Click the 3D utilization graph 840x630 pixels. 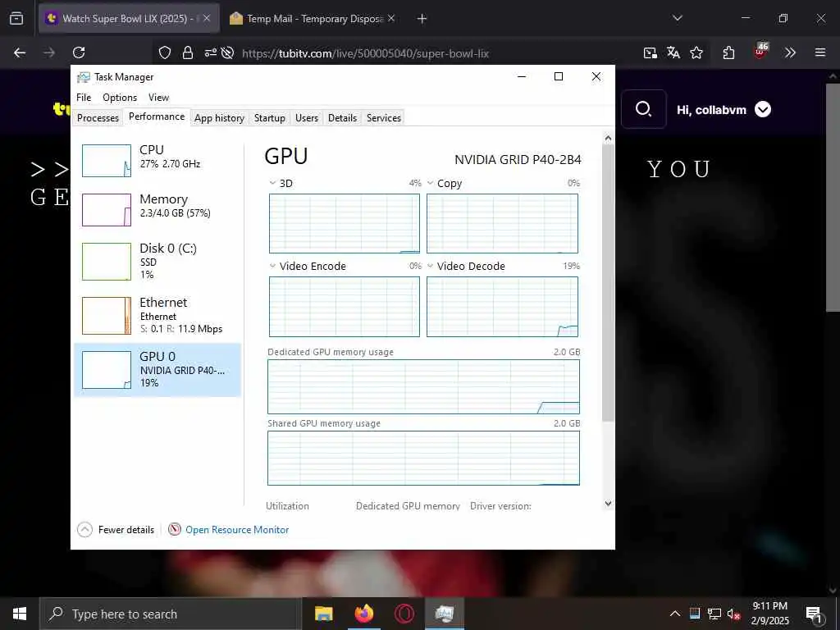pos(345,223)
